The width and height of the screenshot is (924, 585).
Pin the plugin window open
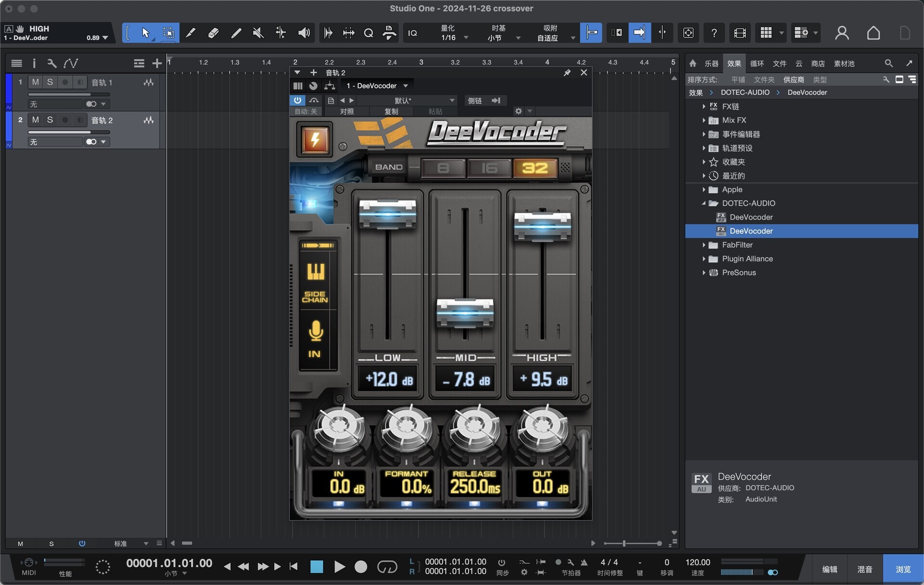[567, 73]
